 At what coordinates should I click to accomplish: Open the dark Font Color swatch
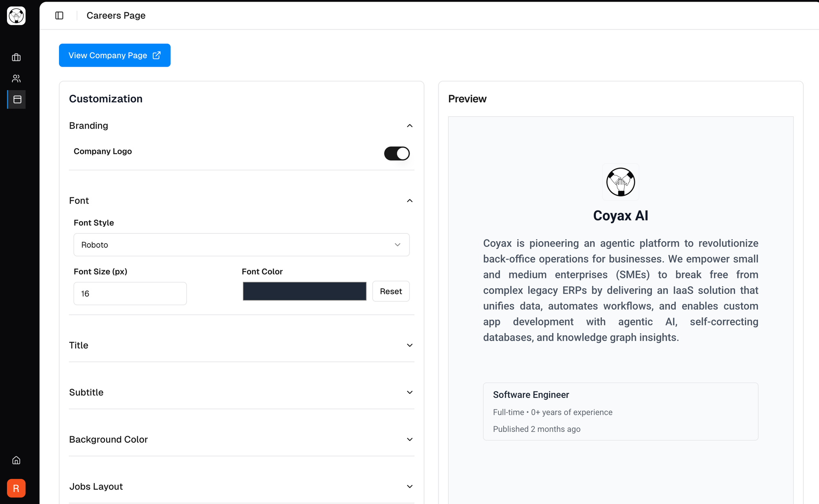pos(304,291)
